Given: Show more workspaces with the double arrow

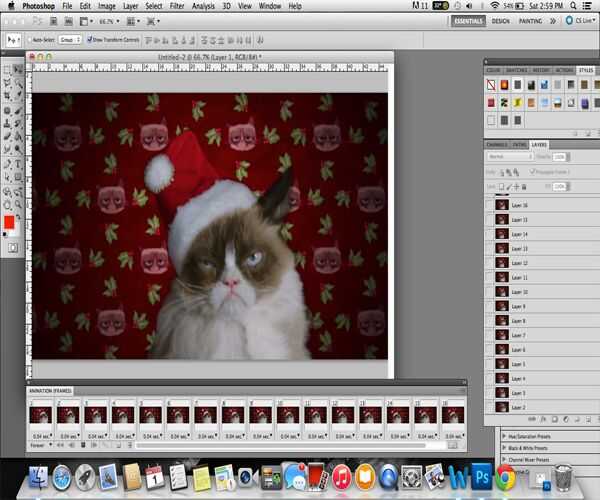Looking at the screenshot, I should (x=553, y=21).
